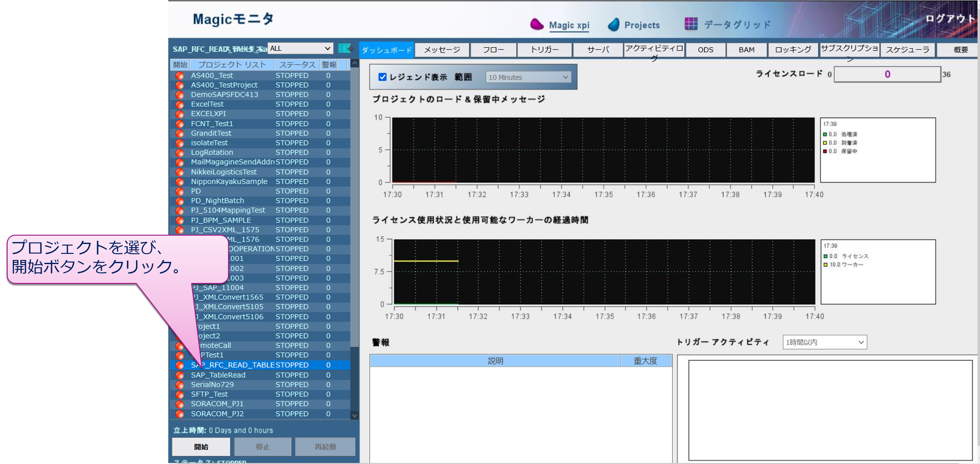Screen dimensions: 980x464
Task: Select the LogRotation project row
Action: pos(261,153)
